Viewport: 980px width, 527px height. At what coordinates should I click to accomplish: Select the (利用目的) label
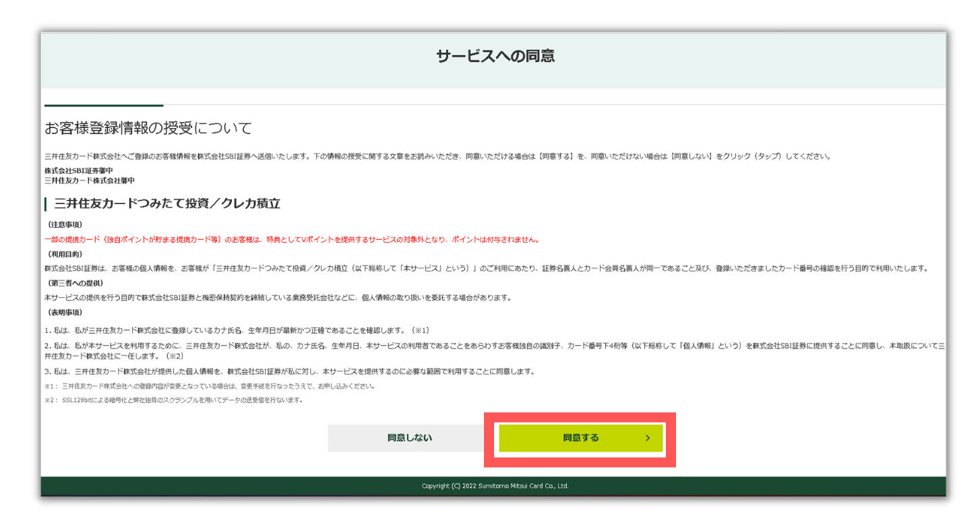[65, 254]
